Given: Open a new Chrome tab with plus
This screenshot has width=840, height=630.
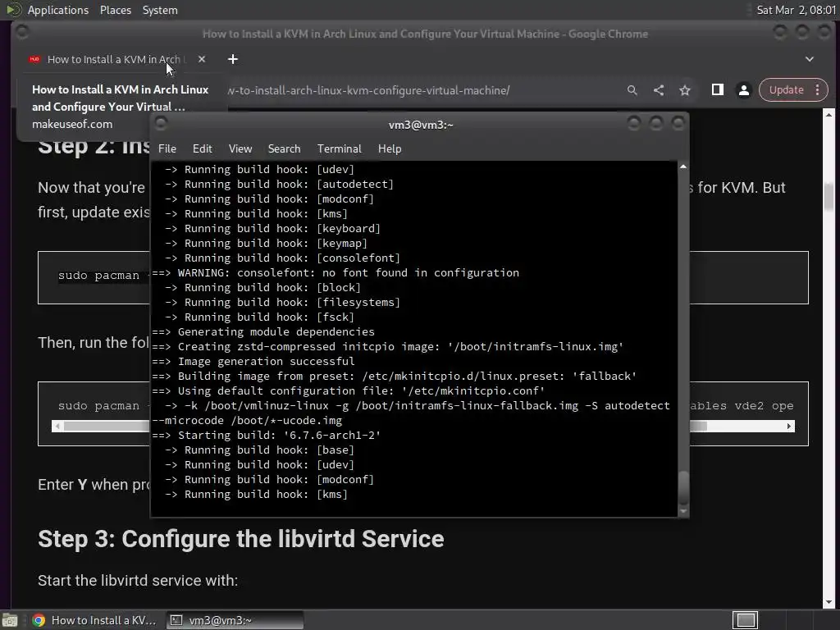Looking at the screenshot, I should click(232, 59).
